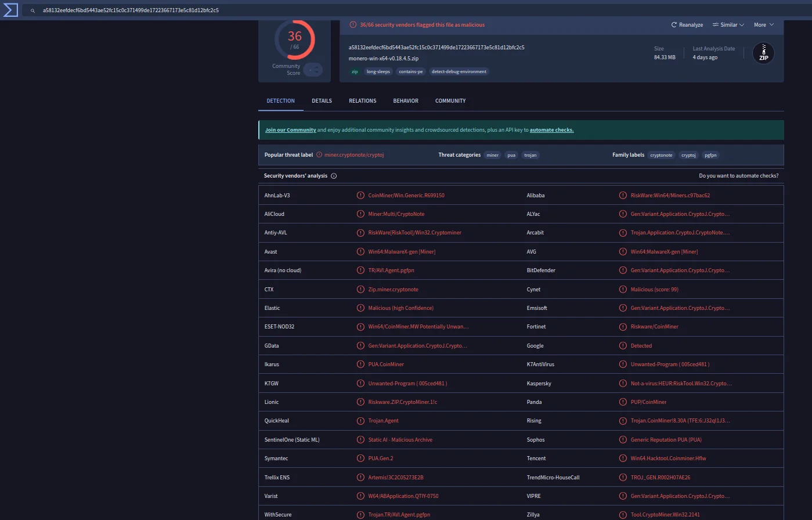Click the alert icon beside the popular threat label
The image size is (812, 520).
(x=319, y=155)
